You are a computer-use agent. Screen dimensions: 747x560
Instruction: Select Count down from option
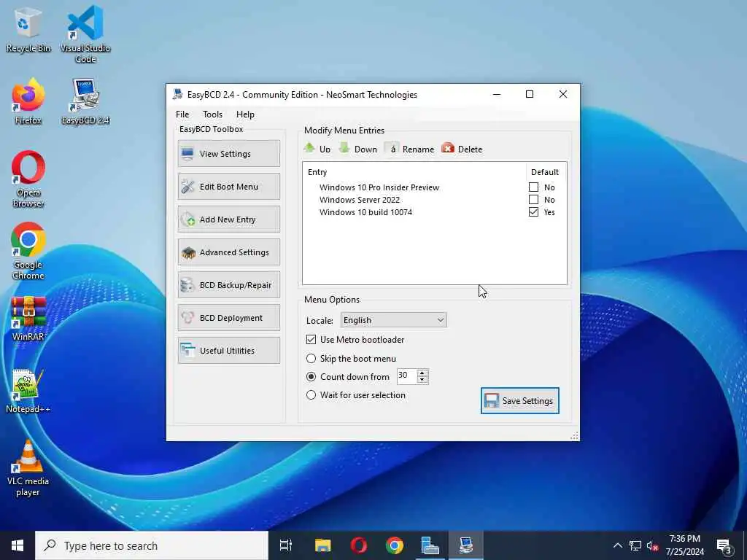pyautogui.click(x=311, y=377)
